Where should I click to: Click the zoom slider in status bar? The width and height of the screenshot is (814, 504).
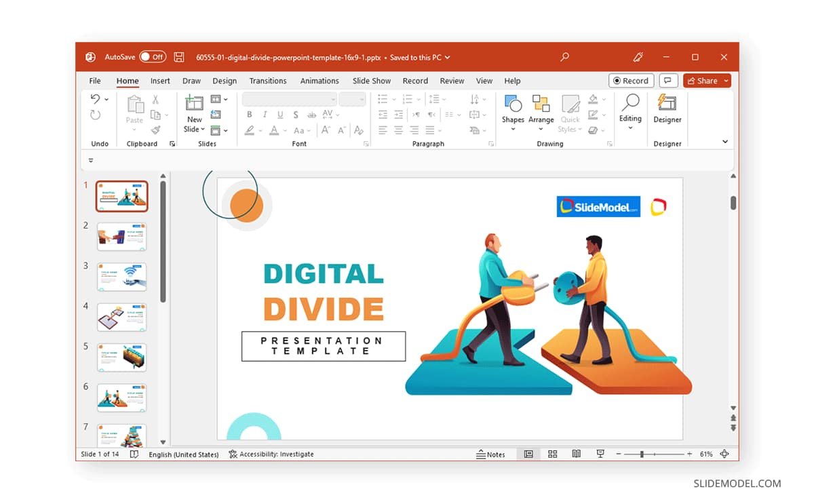point(642,454)
